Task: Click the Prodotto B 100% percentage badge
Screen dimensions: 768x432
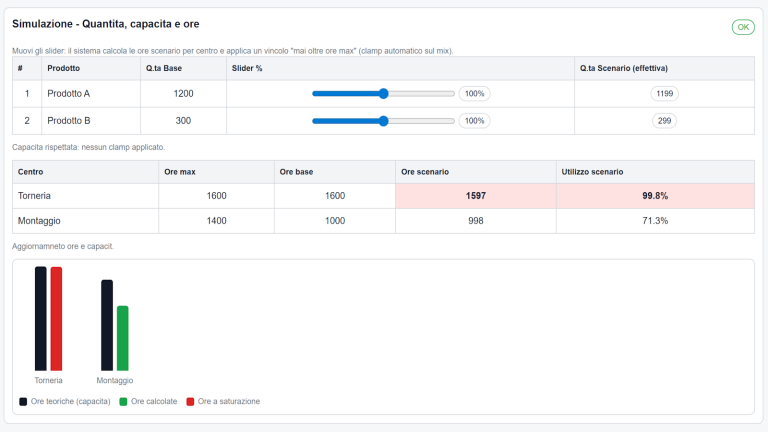Action: click(474, 120)
